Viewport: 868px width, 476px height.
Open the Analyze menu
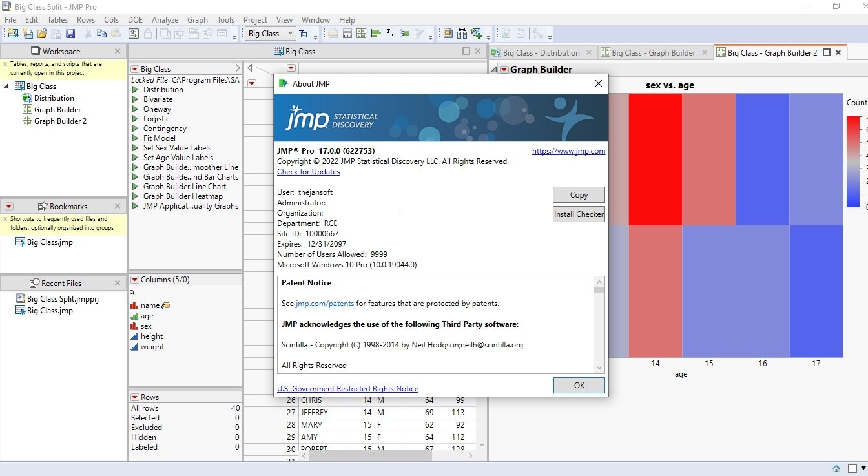click(165, 20)
